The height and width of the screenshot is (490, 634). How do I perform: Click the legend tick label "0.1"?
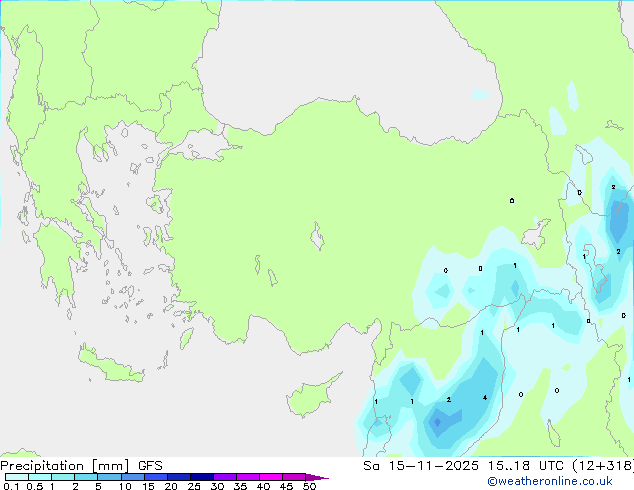[11, 486]
